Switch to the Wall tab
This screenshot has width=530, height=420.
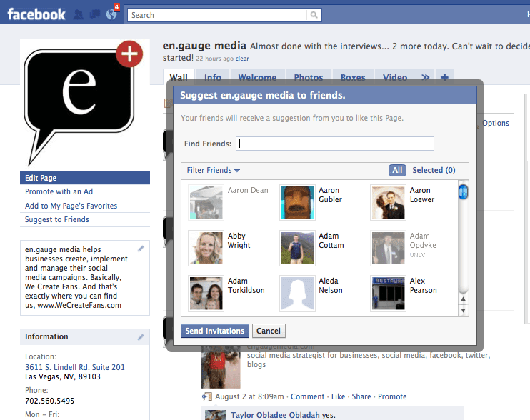click(x=179, y=77)
